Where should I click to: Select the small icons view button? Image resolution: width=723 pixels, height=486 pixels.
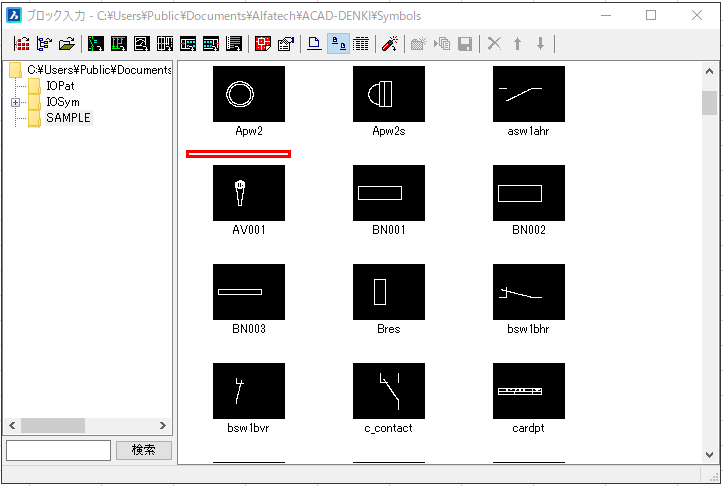338,44
